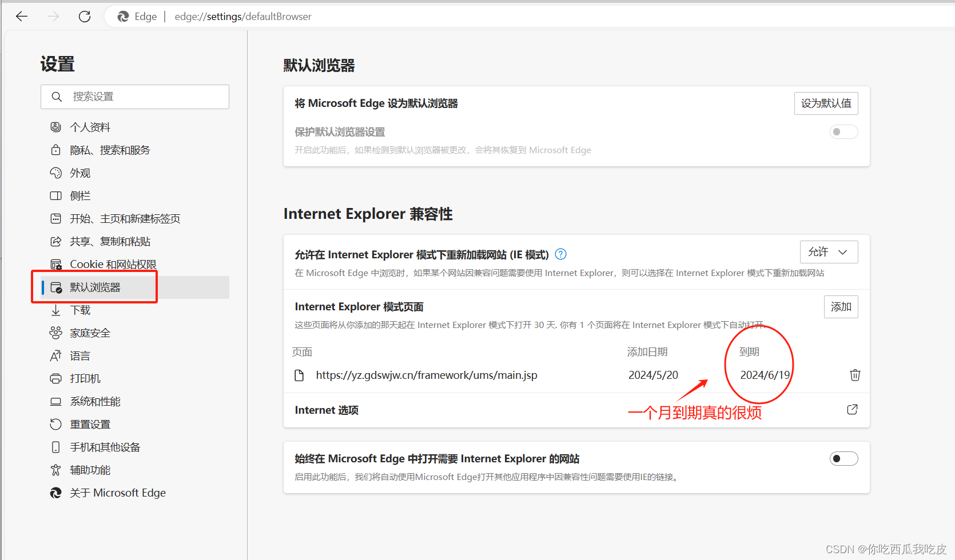
Task: Click the Edge logo beside 关于 Microsoft Edge
Action: 55,493
